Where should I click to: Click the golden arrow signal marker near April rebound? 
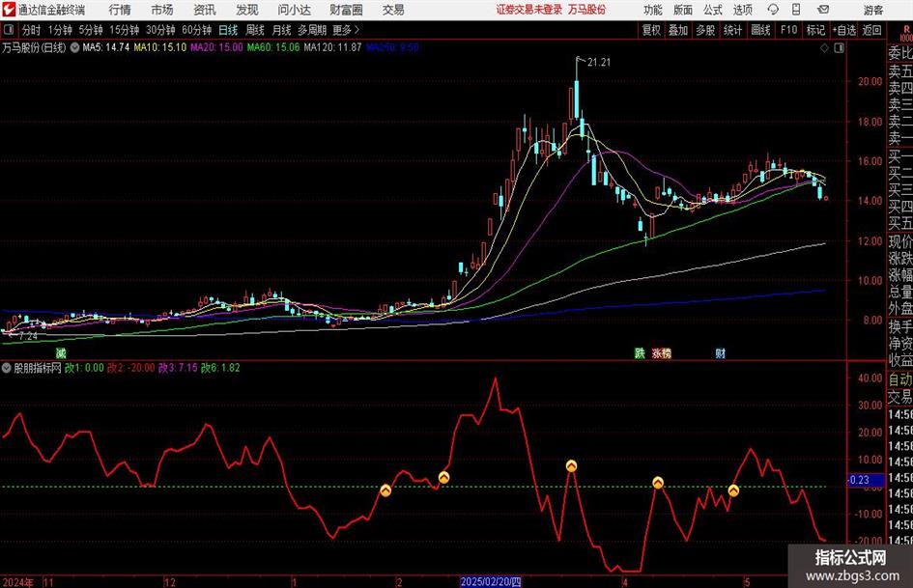tap(658, 483)
